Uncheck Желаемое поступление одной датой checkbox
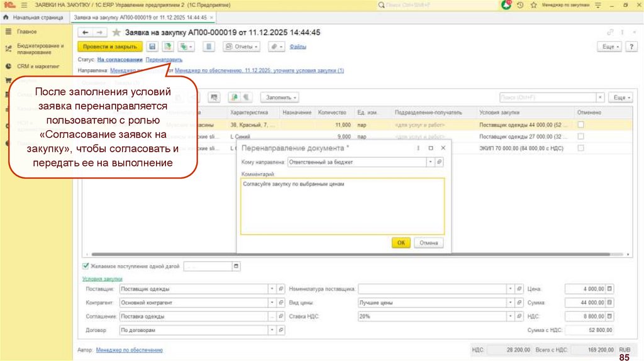Image resolution: width=644 pixels, height=361 pixels. pyautogui.click(x=86, y=266)
